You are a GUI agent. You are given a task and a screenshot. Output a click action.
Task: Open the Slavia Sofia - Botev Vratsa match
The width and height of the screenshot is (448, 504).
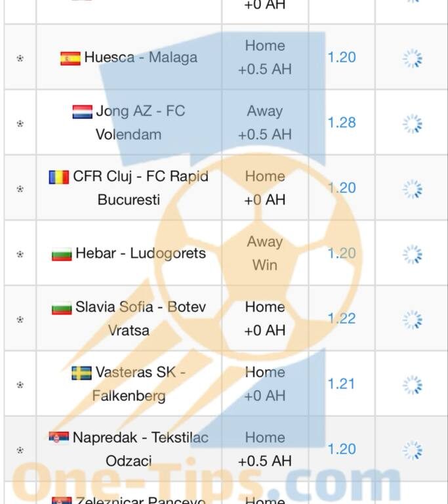pos(141,318)
